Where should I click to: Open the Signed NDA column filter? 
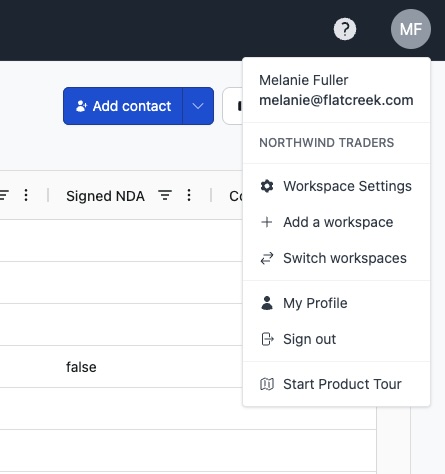(165, 195)
